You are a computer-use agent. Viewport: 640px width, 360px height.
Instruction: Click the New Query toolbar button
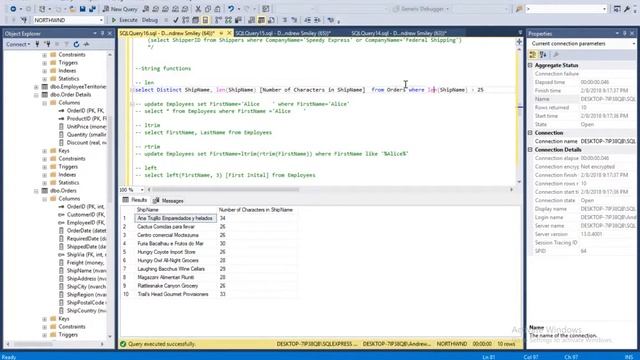point(120,9)
